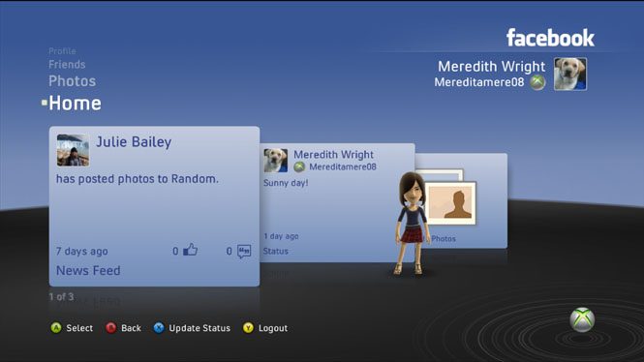Click the News Feed label
The height and width of the screenshot is (362, 644).
(88, 270)
